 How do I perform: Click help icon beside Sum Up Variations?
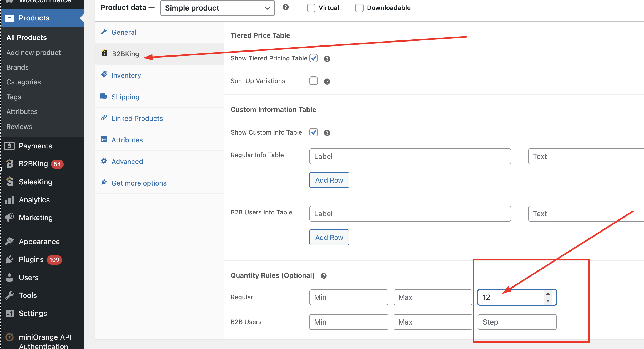point(327,81)
